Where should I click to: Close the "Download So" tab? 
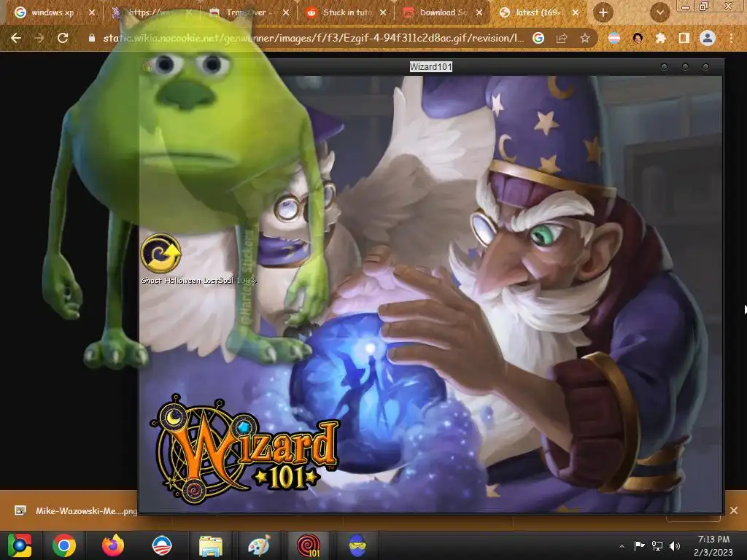479,12
